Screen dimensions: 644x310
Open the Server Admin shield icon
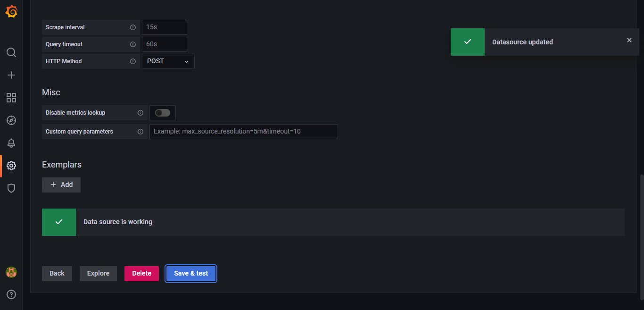11,188
